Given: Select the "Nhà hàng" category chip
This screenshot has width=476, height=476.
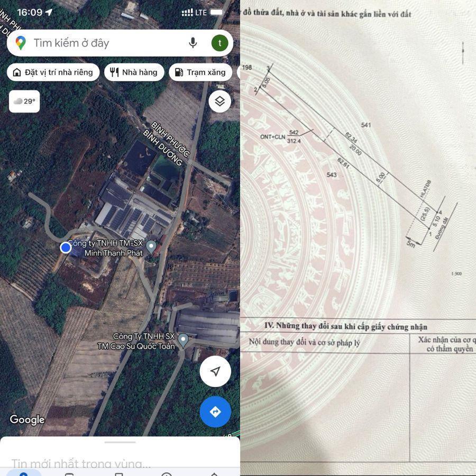Looking at the screenshot, I should (x=134, y=72).
